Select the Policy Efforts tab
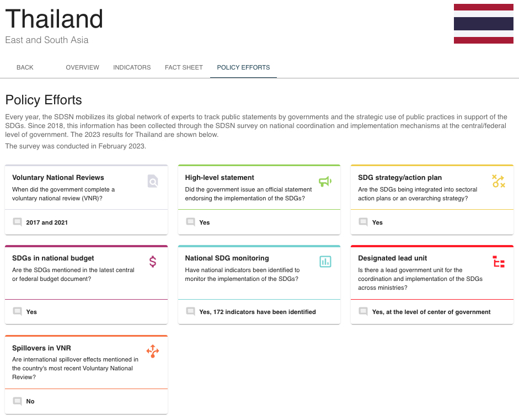This screenshot has width=519, height=420. (243, 67)
